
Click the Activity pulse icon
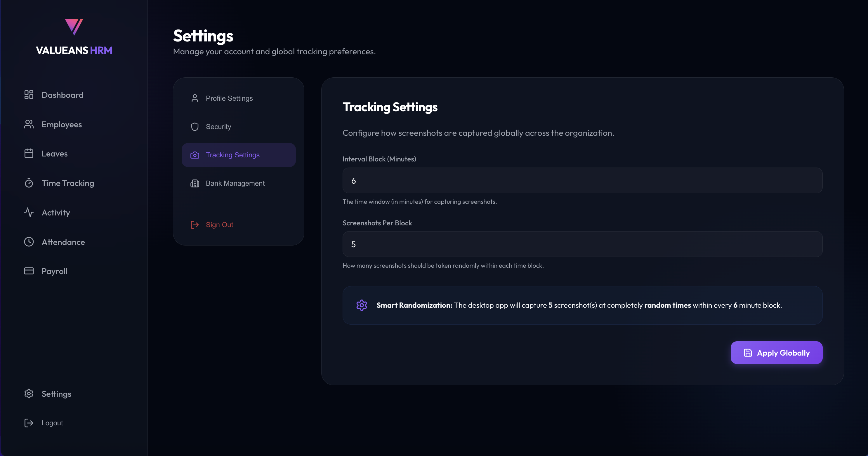29,212
